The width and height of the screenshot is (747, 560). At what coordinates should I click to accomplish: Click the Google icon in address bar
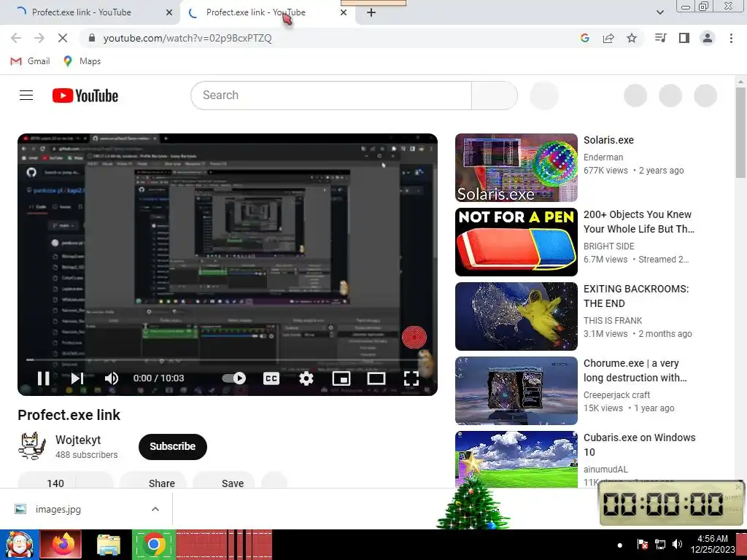[585, 38]
